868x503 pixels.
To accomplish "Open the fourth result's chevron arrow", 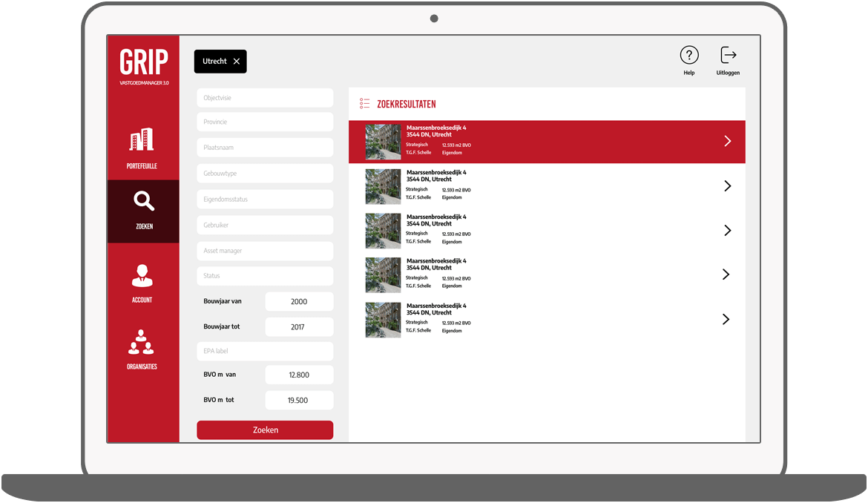I will click(x=726, y=274).
